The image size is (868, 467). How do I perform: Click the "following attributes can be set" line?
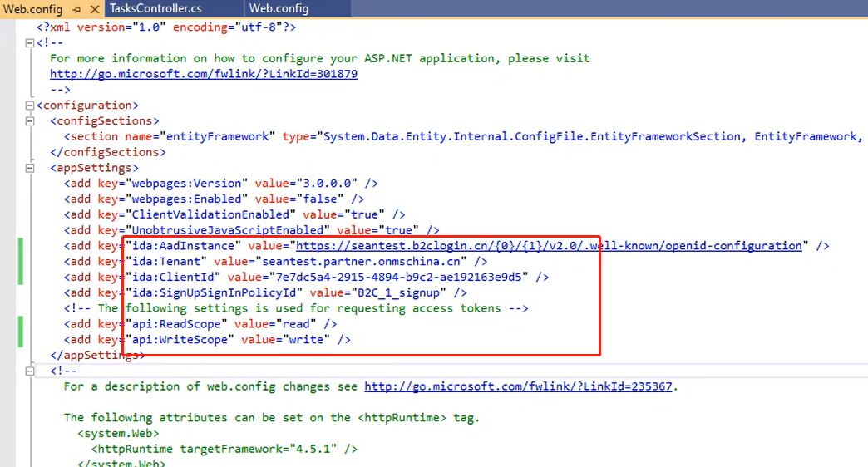click(x=272, y=418)
